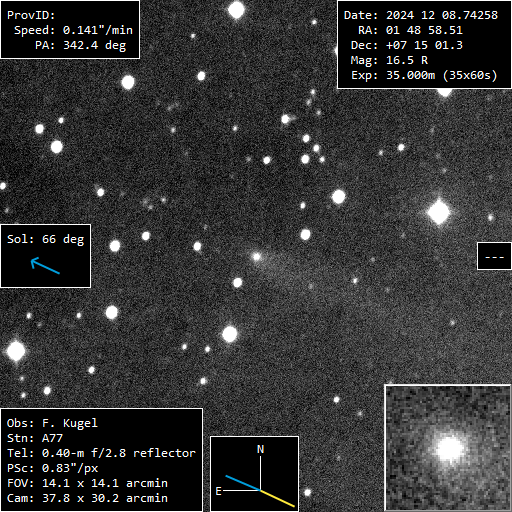The image size is (512, 512).
Task: Click the dashed '---' box on the right edge
Action: click(494, 256)
